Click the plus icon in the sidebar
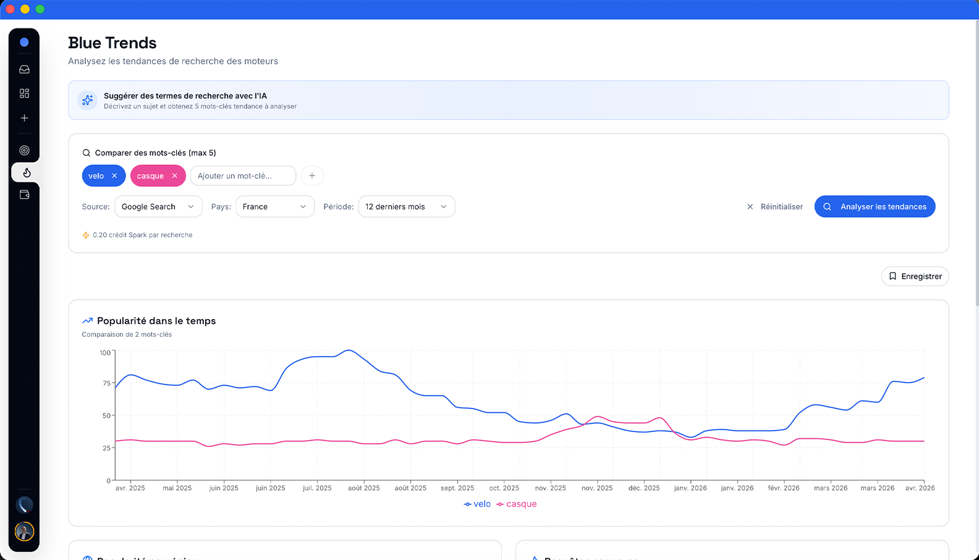979x560 pixels. click(24, 118)
